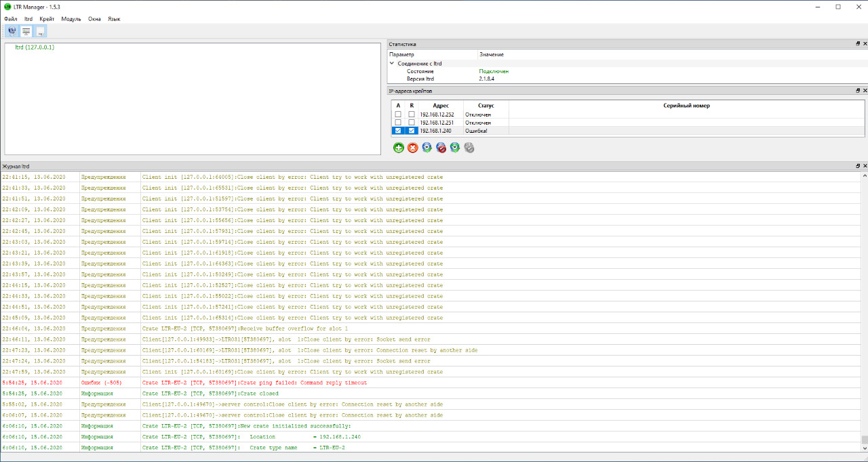Toggle the R checkbox for 192.168.12.251

pyautogui.click(x=412, y=123)
